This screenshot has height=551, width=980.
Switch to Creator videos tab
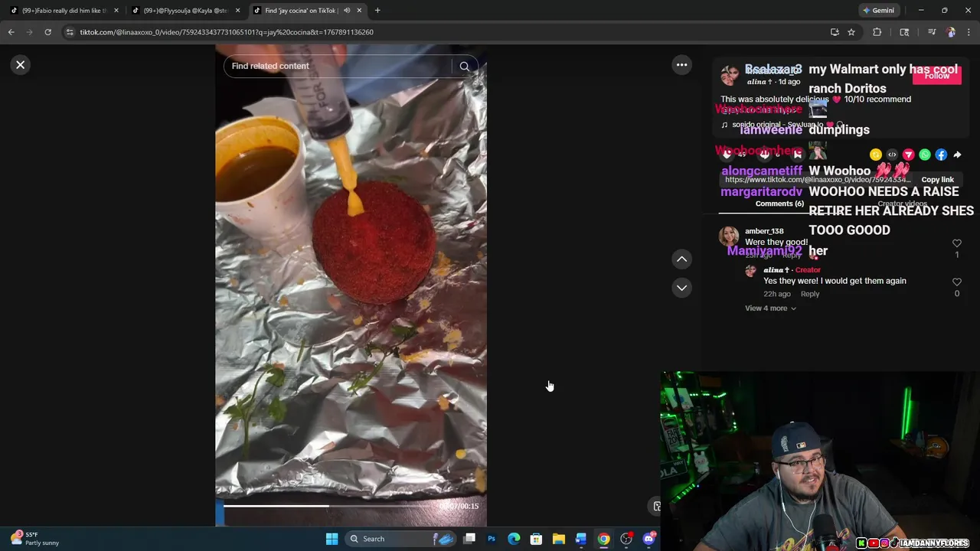[x=902, y=204]
